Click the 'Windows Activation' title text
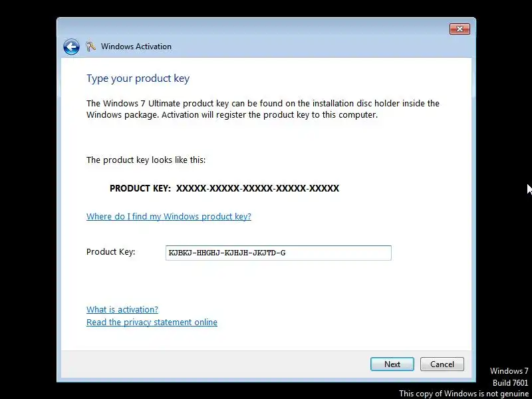The image size is (532, 399). coord(136,47)
